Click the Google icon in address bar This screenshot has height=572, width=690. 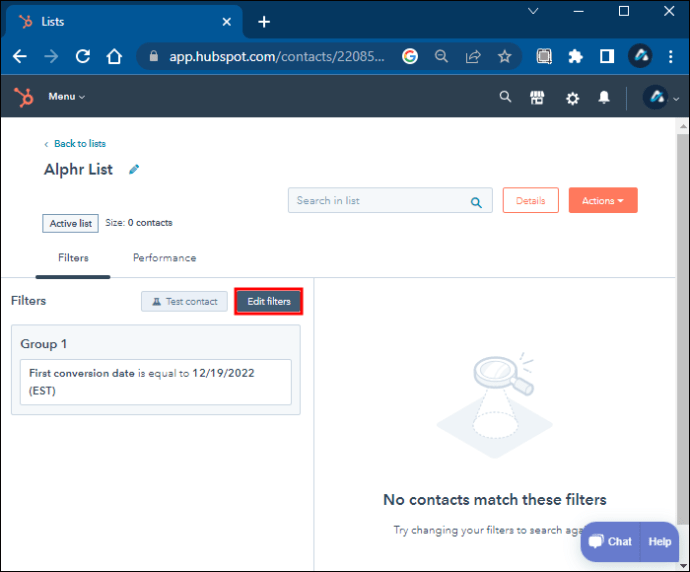[410, 56]
